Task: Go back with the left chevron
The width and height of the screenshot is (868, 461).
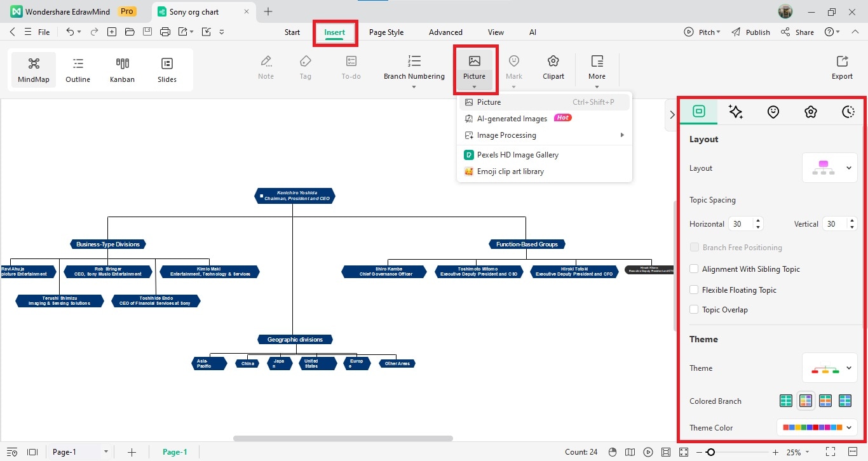Action: click(x=13, y=32)
